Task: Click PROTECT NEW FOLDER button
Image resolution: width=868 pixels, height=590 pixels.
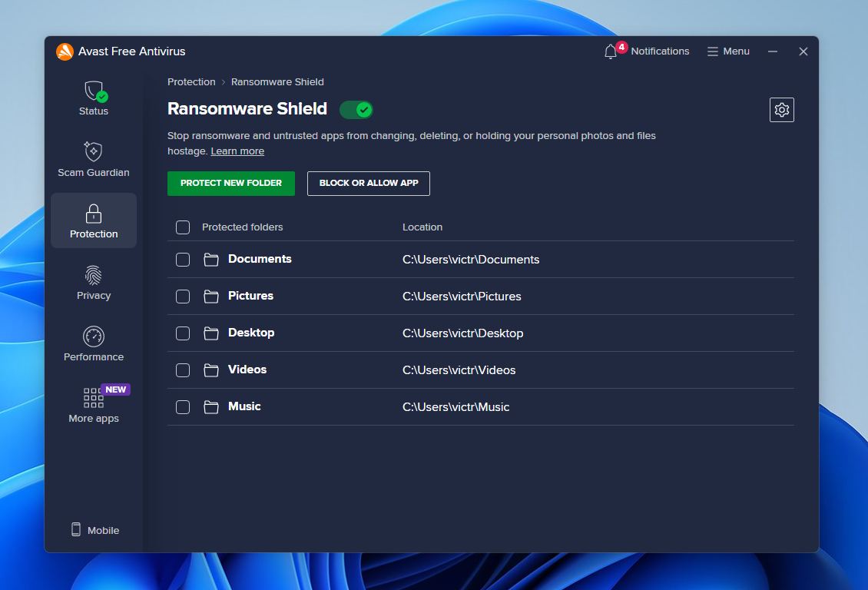Action: pyautogui.click(x=231, y=183)
